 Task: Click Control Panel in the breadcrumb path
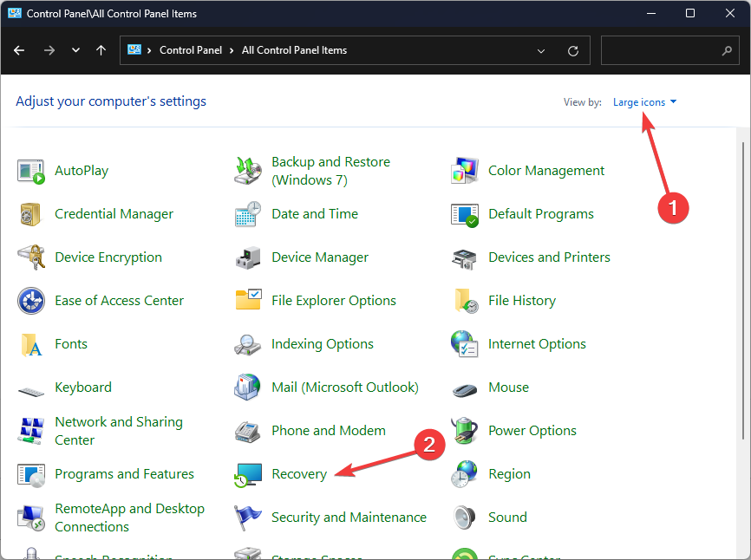coord(190,50)
